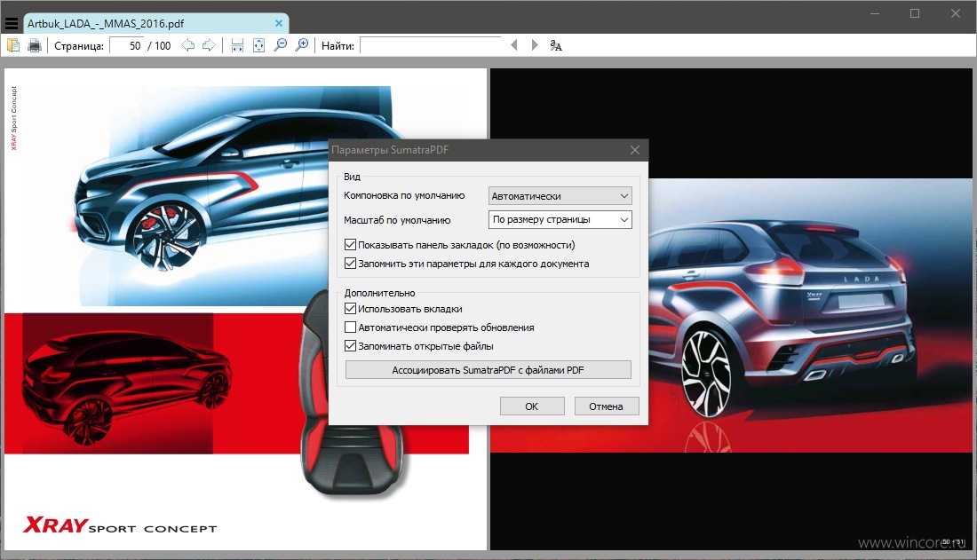Close the SumatraPDF options dialog

(x=635, y=150)
